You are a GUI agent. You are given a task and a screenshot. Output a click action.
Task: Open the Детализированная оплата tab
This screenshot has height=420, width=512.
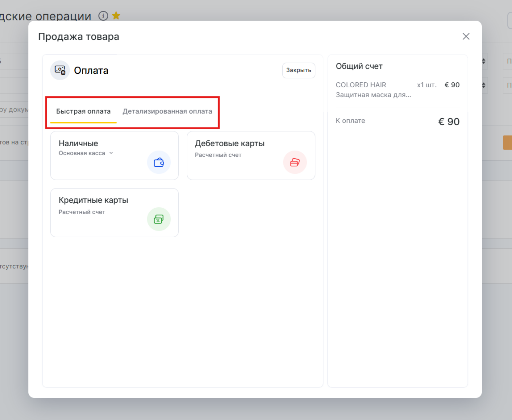click(167, 111)
